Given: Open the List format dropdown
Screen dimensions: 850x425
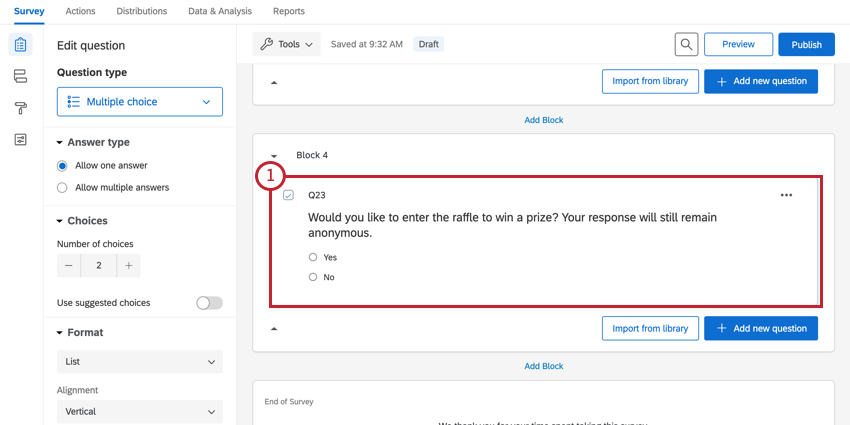Looking at the screenshot, I should [x=140, y=362].
